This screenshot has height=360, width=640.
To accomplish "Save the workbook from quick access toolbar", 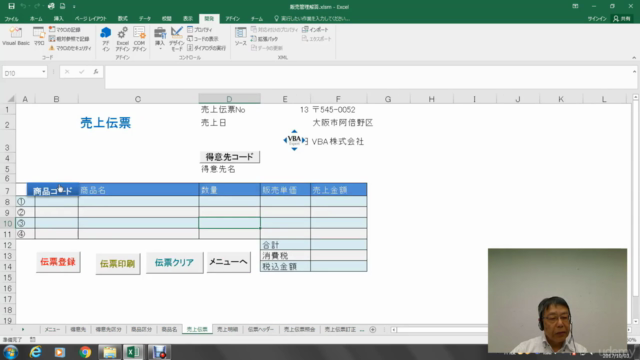I will point(11,6).
